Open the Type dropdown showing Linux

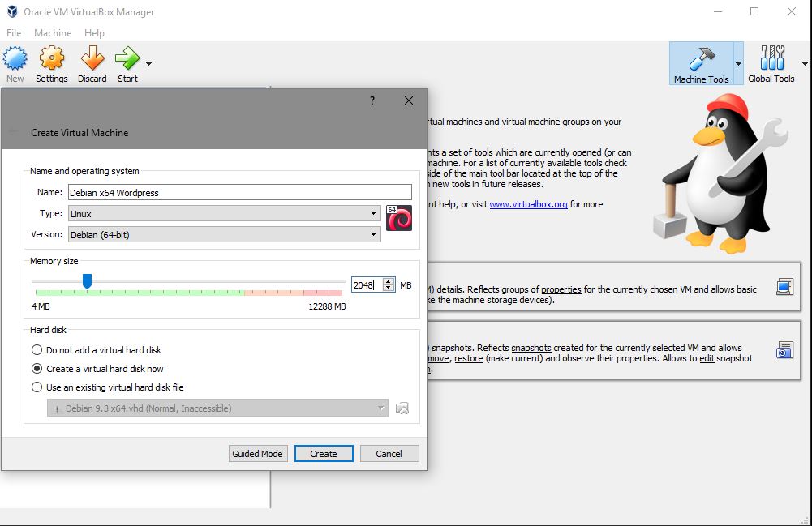(x=224, y=214)
